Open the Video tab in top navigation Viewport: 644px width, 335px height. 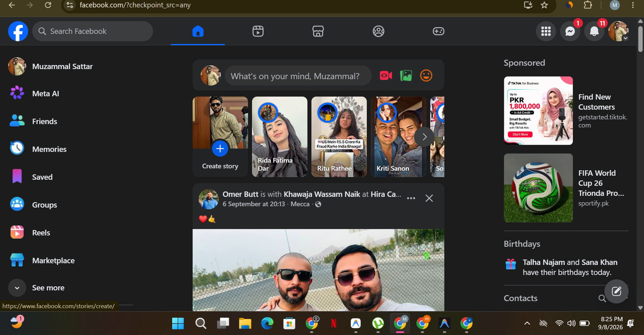pyautogui.click(x=258, y=31)
